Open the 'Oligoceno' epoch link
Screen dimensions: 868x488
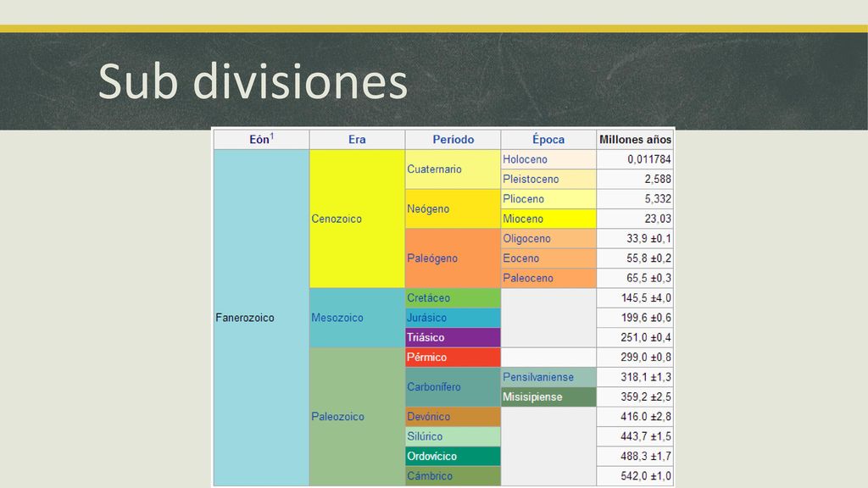527,238
